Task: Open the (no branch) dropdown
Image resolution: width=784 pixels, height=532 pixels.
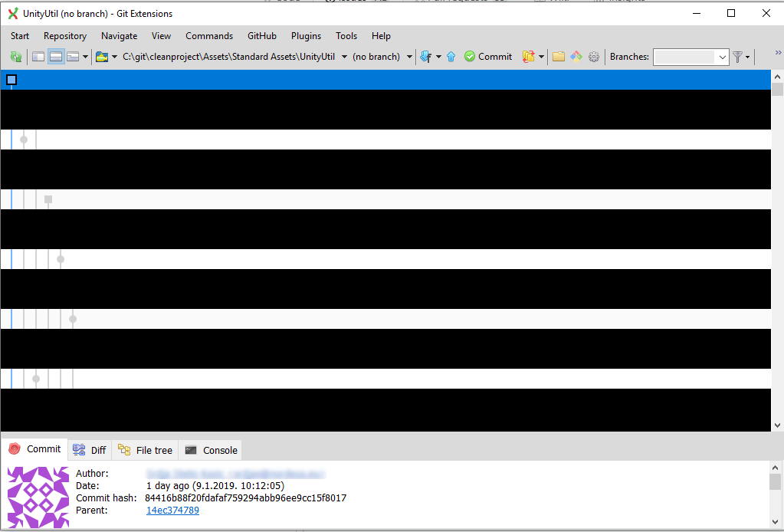Action: (408, 57)
